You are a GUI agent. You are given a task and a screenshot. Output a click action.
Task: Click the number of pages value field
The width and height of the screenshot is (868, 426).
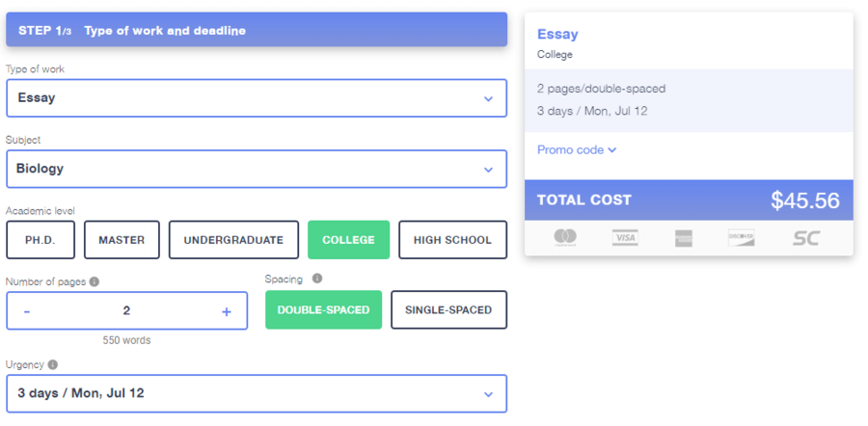(126, 311)
